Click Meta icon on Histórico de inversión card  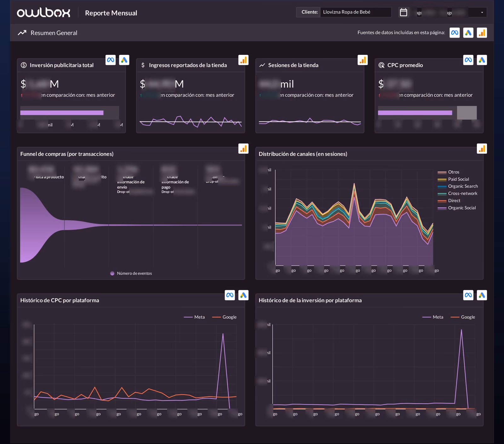468,295
